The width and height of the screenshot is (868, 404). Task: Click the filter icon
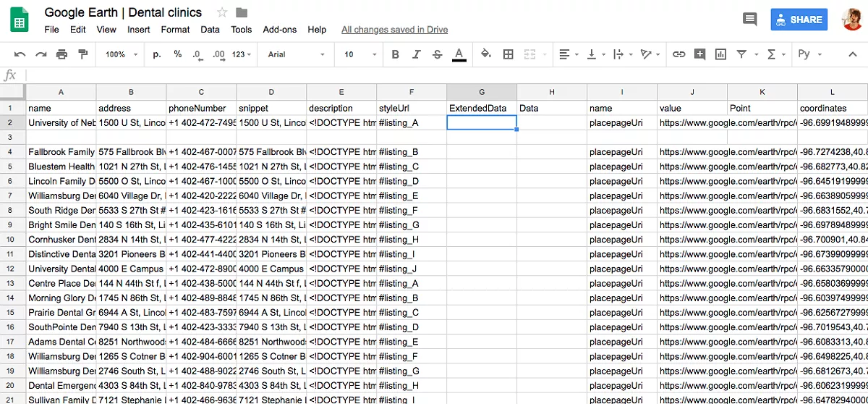tap(741, 54)
